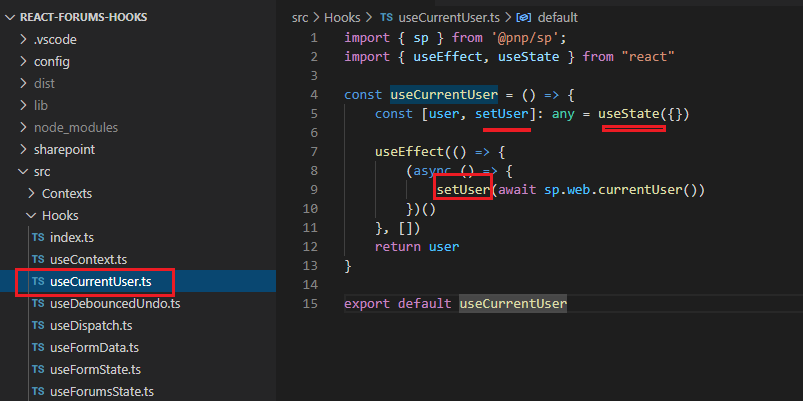Image resolution: width=803 pixels, height=401 pixels.
Task: Expand the .vscode folder
Action: 55,40
